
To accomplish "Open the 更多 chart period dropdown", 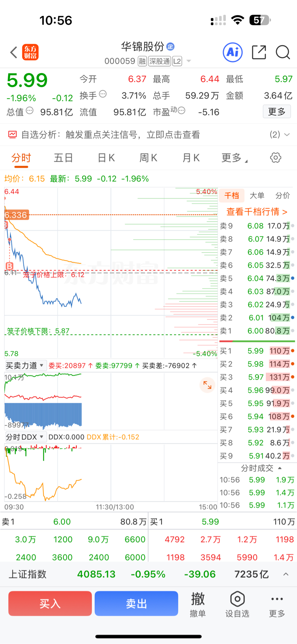I will point(234,158).
